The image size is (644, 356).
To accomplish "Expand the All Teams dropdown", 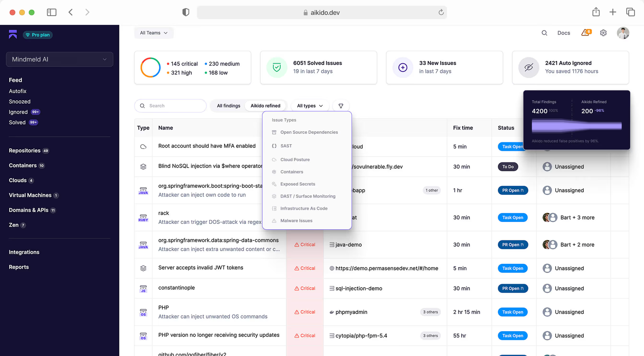I will (154, 33).
